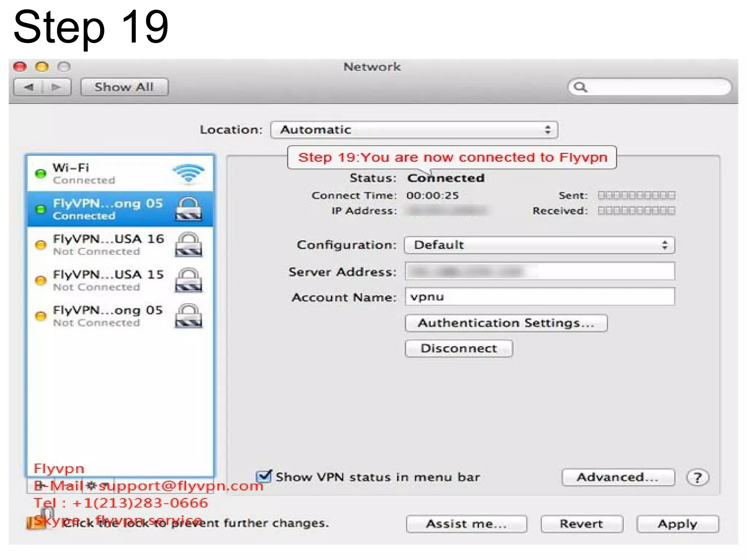Click the magnifier icon in search field
The image size is (747, 560).
tap(580, 87)
